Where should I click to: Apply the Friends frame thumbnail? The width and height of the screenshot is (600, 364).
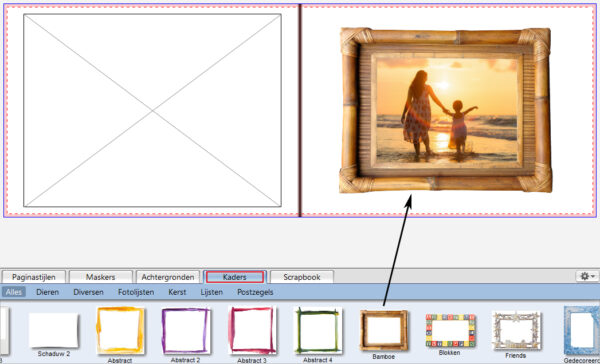(x=515, y=331)
